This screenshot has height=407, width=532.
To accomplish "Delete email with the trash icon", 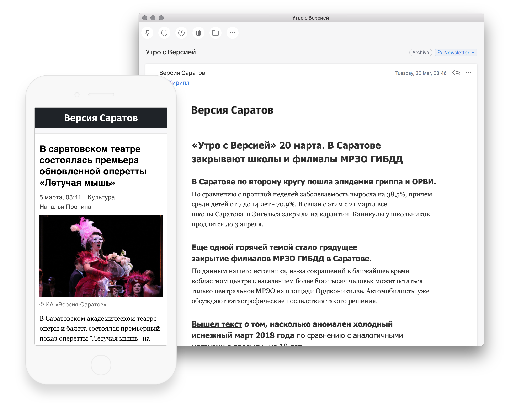I will pos(198,33).
